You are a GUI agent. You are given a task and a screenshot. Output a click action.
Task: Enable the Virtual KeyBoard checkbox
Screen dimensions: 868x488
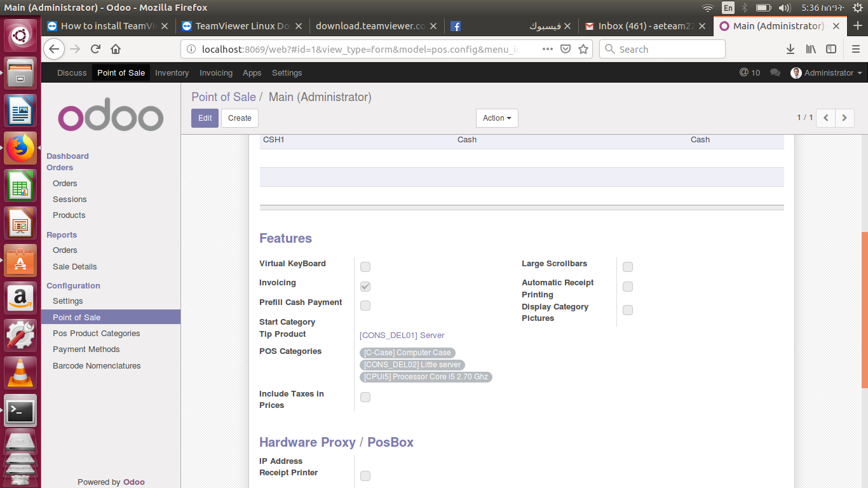pyautogui.click(x=365, y=267)
